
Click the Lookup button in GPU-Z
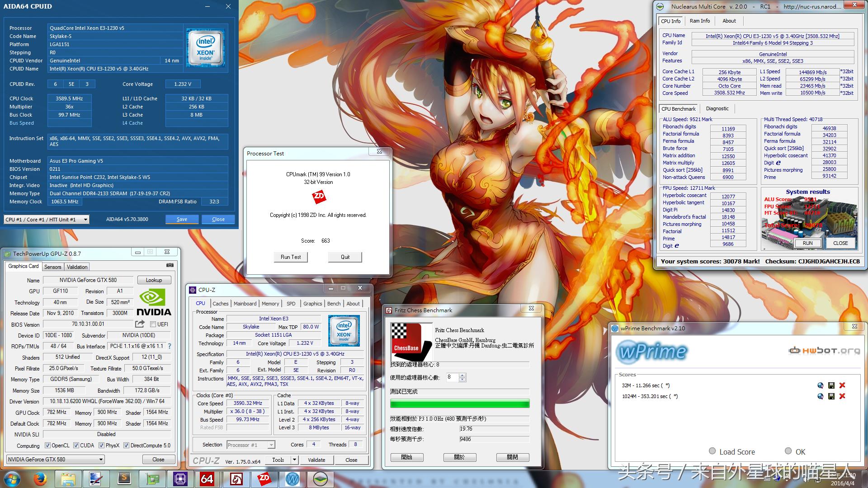coord(154,280)
